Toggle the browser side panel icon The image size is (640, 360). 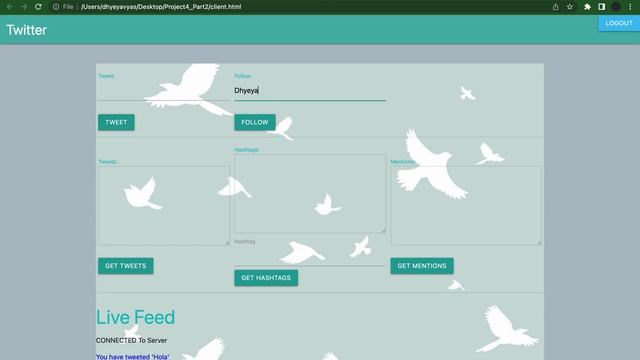602,7
